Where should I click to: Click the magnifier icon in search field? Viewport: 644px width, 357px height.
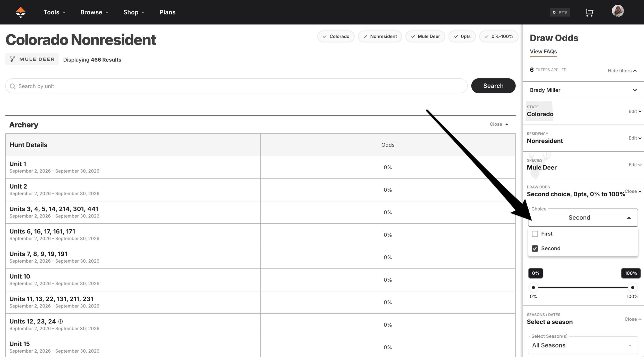(x=12, y=86)
